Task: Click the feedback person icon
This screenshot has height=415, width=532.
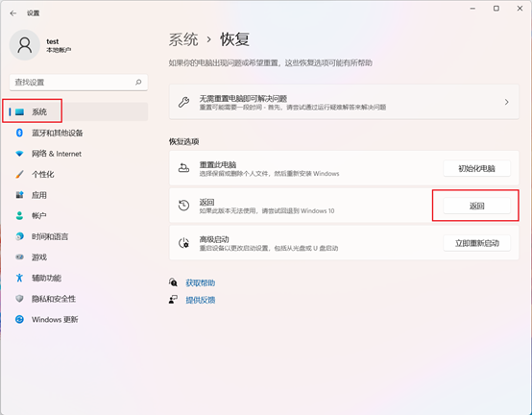Action: click(173, 300)
